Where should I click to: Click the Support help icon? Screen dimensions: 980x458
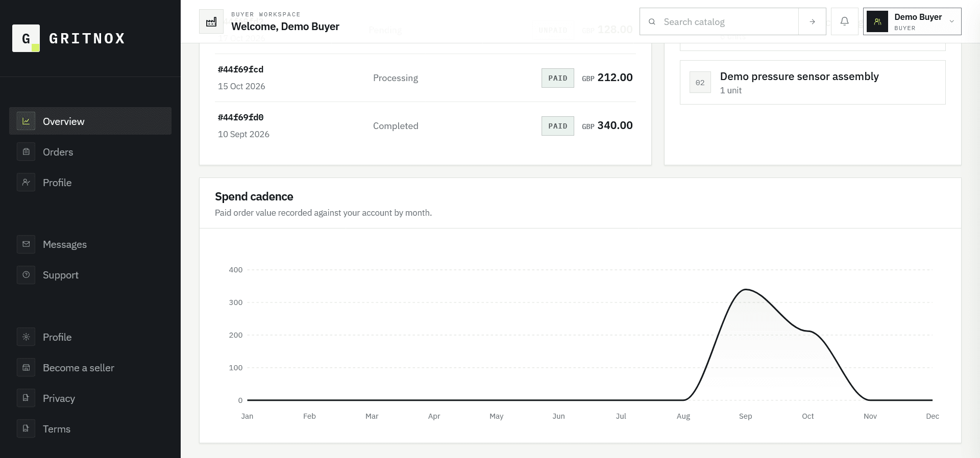[x=26, y=274]
